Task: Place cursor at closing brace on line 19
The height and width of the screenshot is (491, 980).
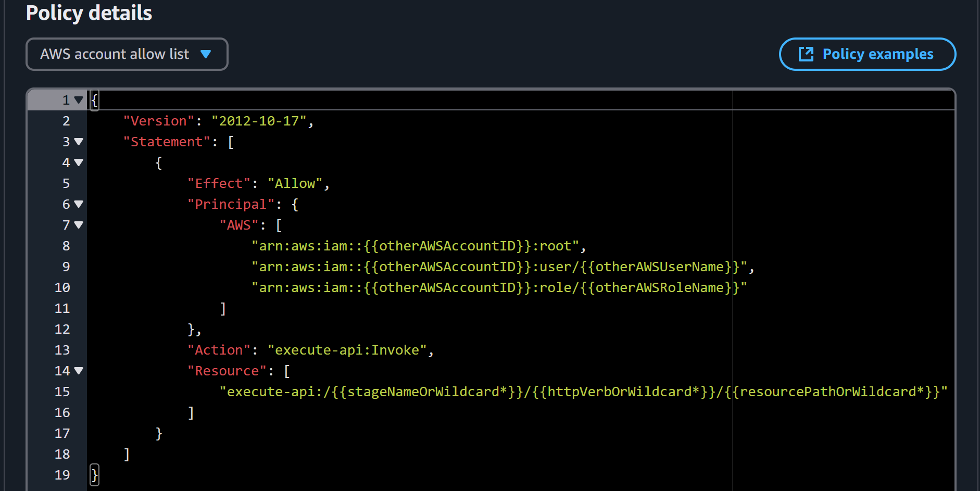Action: (94, 475)
